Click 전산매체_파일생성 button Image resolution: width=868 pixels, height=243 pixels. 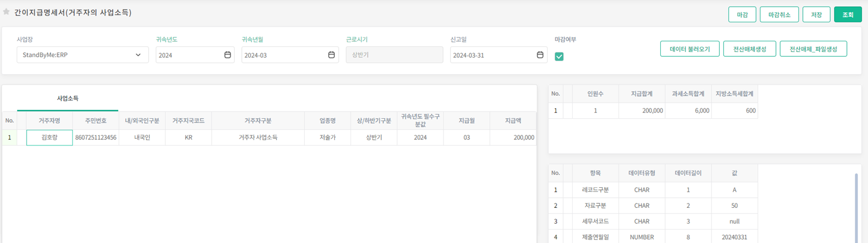click(813, 49)
